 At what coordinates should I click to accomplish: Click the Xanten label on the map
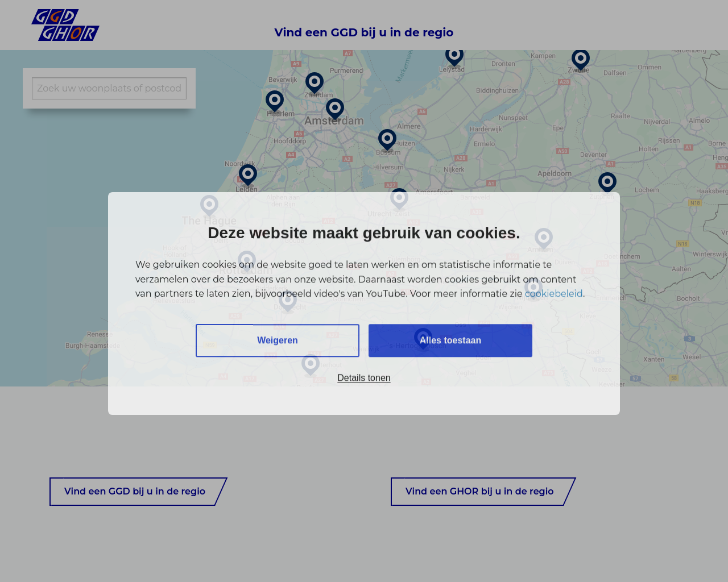[653, 359]
